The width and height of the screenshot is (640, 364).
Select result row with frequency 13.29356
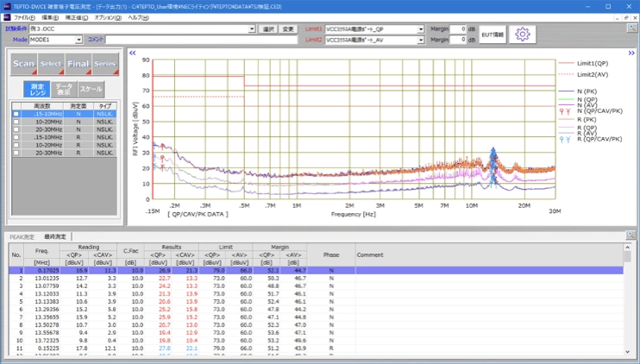click(x=316, y=310)
